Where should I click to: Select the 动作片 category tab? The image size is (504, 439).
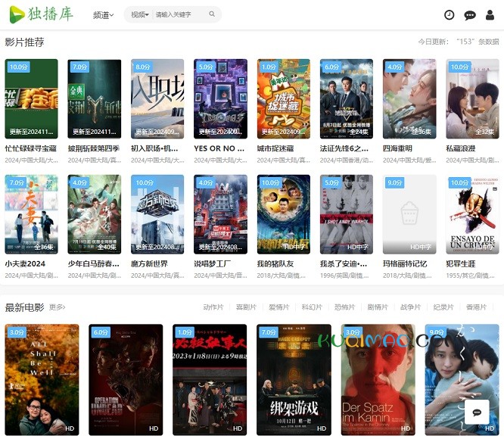(x=213, y=307)
